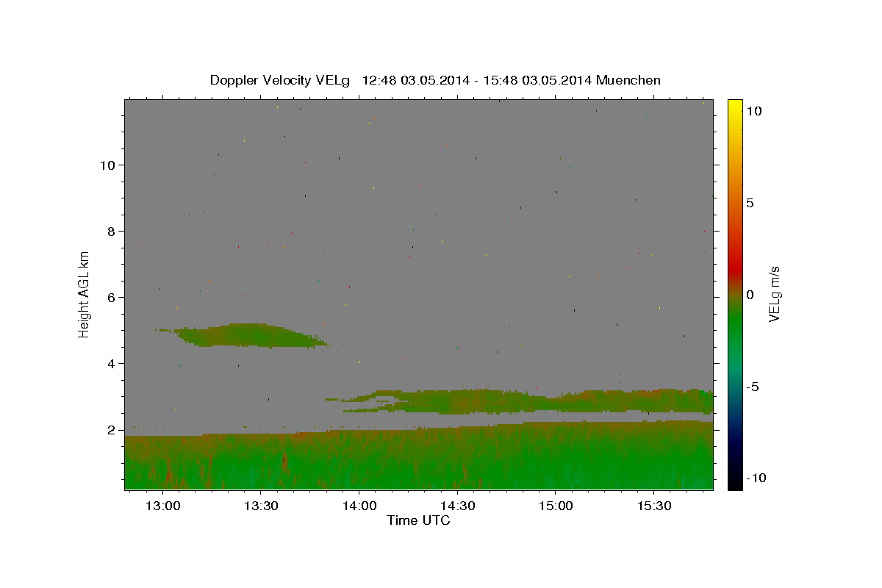The height and width of the screenshot is (588, 882).
Task: Click the height tick label 2
Action: point(111,430)
